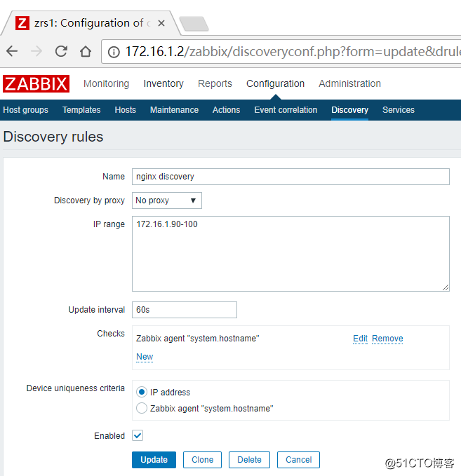Click the Zabbix favicon on the tab
461x476 pixels.
[22, 23]
